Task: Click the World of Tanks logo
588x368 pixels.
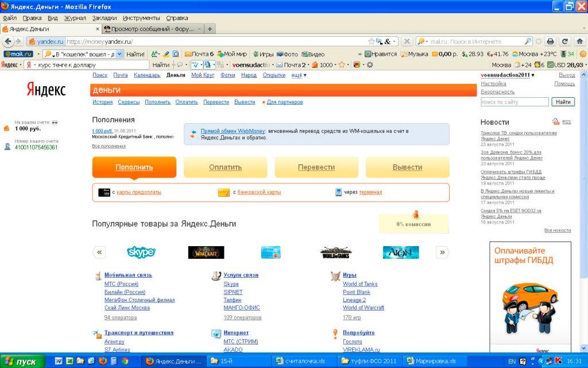Action: point(335,252)
